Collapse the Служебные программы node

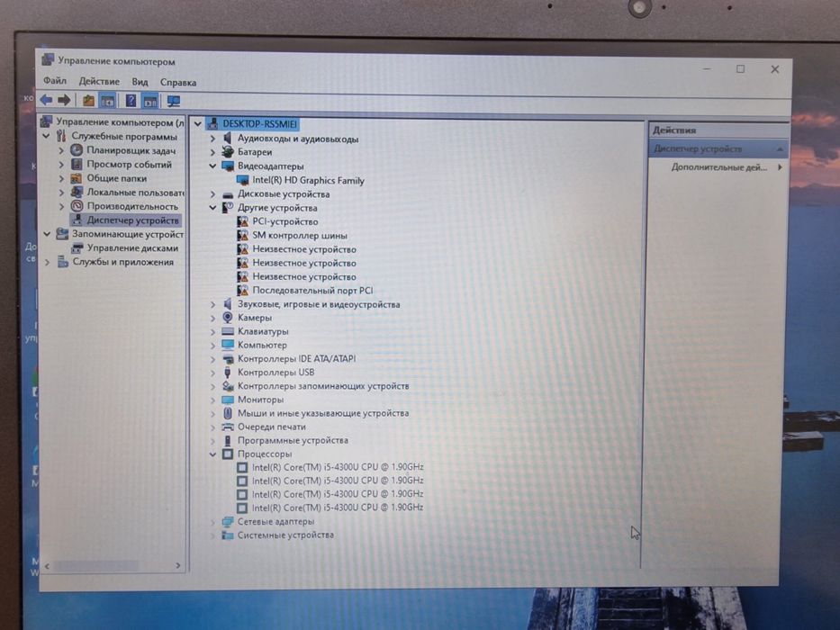tap(47, 136)
